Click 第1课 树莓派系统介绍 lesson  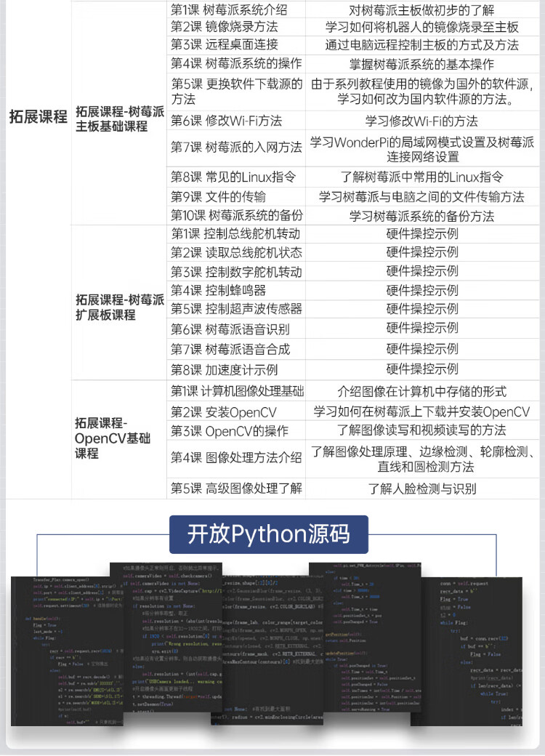coord(229,9)
